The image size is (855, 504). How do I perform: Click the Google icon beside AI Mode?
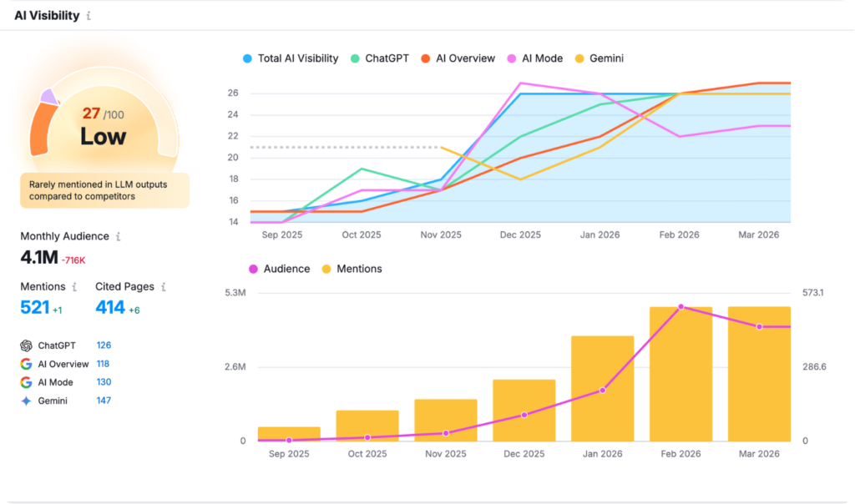(26, 382)
